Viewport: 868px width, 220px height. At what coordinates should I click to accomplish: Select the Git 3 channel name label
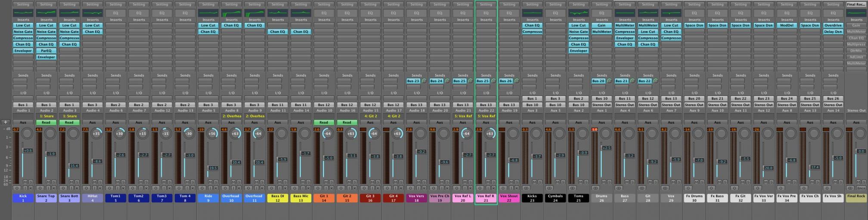click(x=371, y=198)
